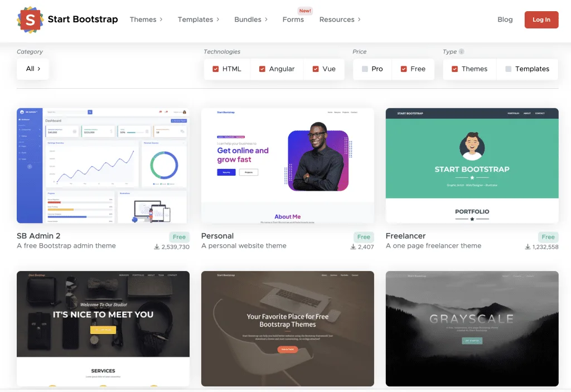Click the 1,232,558 download count
Screen dimensions: 571x392
pyautogui.click(x=545, y=247)
